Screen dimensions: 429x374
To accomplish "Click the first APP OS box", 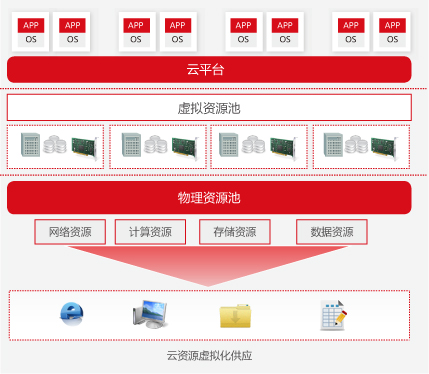I will [x=30, y=32].
